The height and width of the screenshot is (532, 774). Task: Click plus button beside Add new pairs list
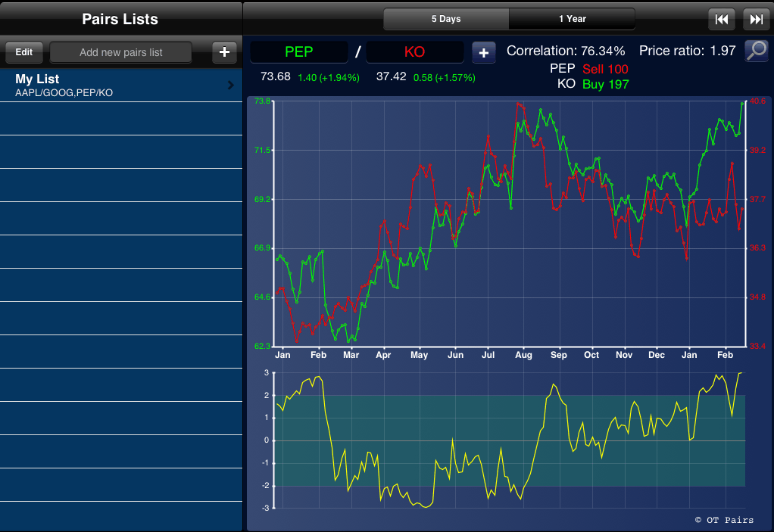pyautogui.click(x=225, y=51)
